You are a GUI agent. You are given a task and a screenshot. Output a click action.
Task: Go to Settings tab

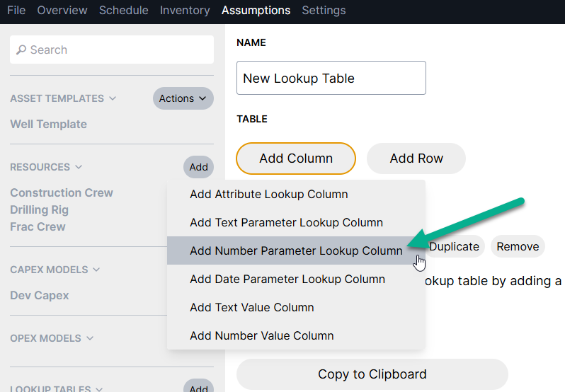[x=324, y=11]
